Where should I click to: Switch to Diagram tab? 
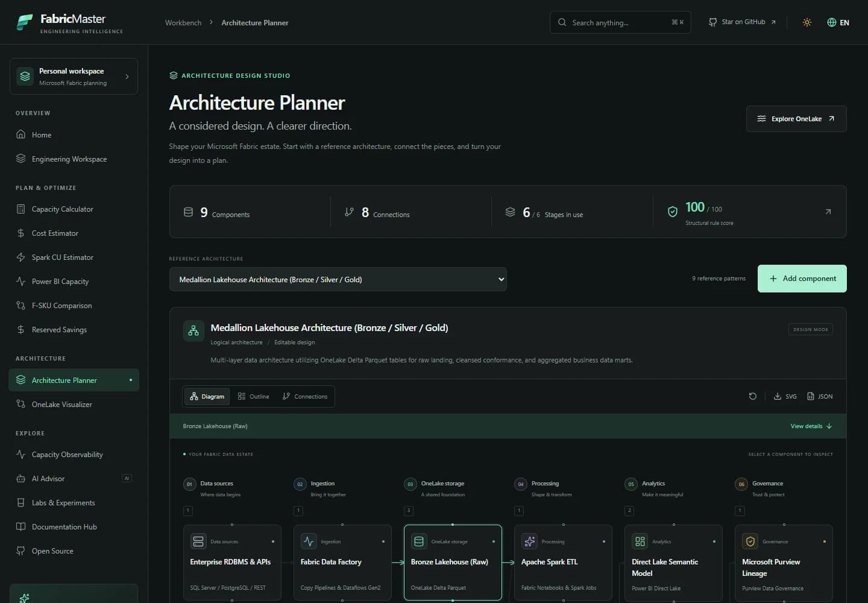[207, 396]
